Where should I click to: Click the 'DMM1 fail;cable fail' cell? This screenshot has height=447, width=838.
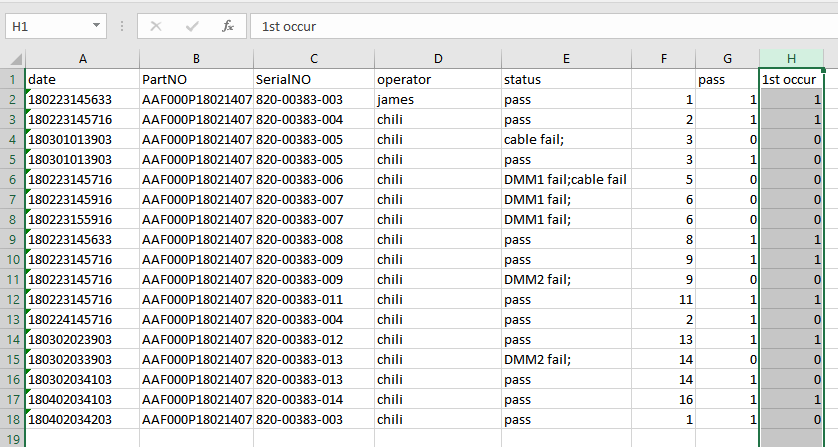tap(566, 180)
